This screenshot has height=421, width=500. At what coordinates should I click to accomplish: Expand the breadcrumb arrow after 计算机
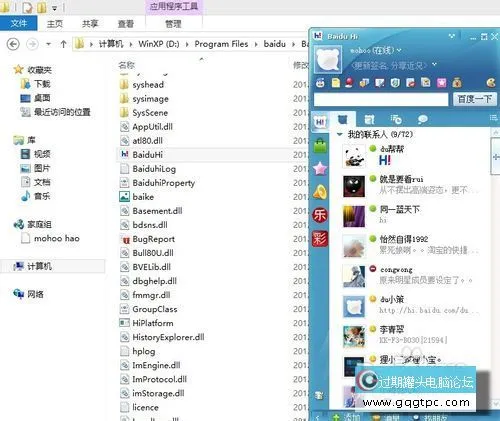(x=131, y=44)
